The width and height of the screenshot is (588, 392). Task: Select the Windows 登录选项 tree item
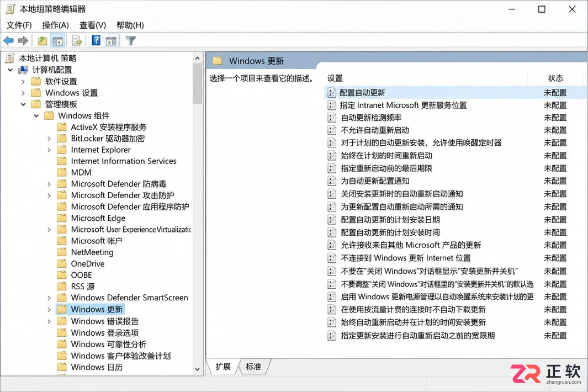pos(104,333)
